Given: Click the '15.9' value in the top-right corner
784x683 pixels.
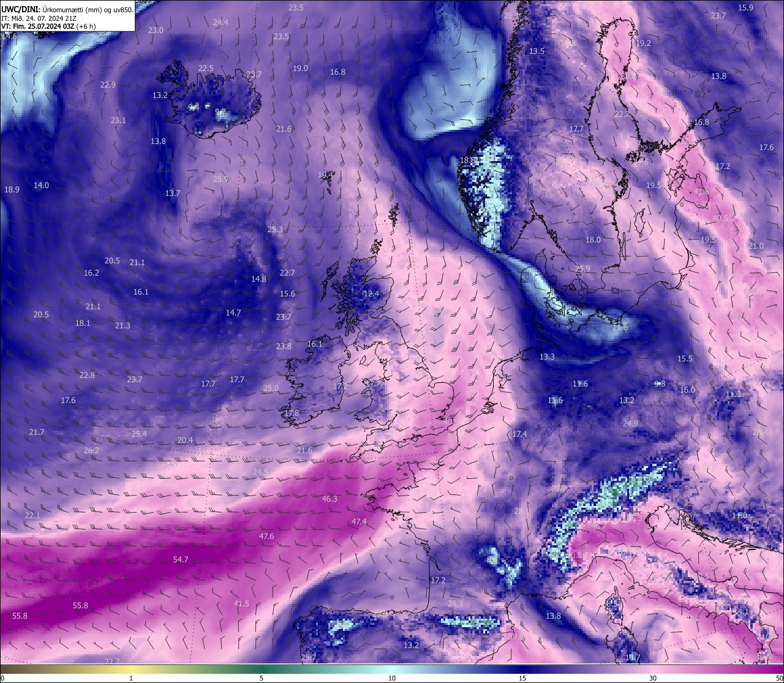Looking at the screenshot, I should point(745,8).
